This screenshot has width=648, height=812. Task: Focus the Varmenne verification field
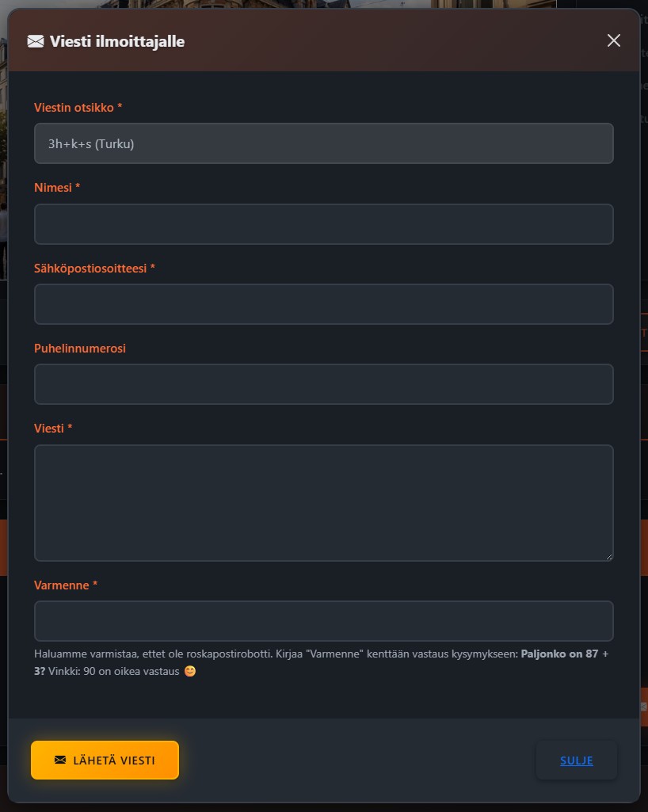pos(323,621)
